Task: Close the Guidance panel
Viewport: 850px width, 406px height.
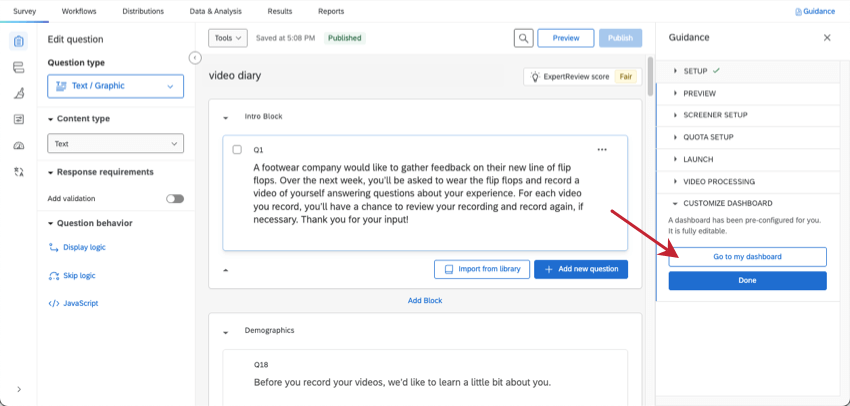Action: coord(827,37)
